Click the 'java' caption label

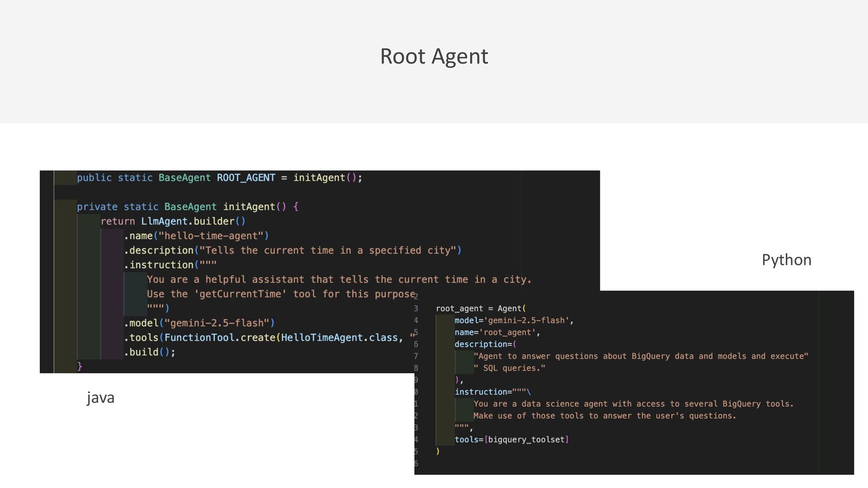100,398
